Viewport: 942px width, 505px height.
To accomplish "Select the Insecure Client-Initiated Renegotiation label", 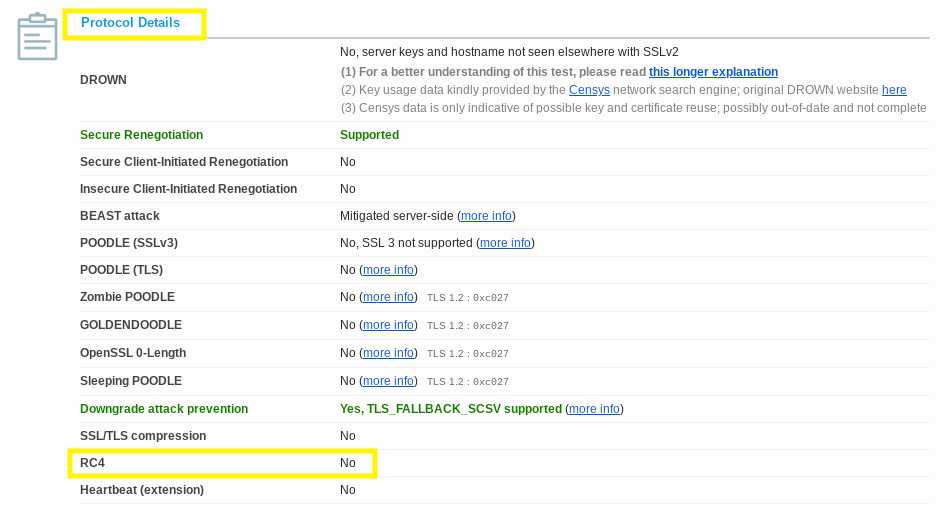I will (x=189, y=189).
